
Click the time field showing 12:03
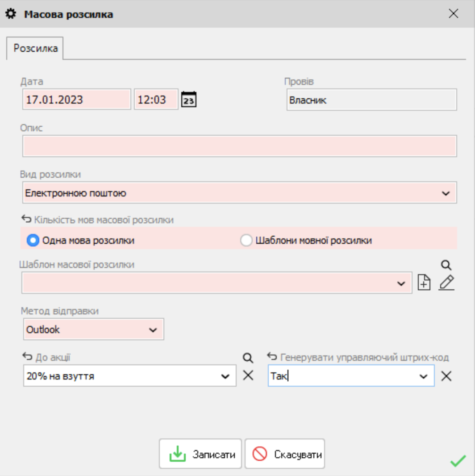tap(156, 100)
